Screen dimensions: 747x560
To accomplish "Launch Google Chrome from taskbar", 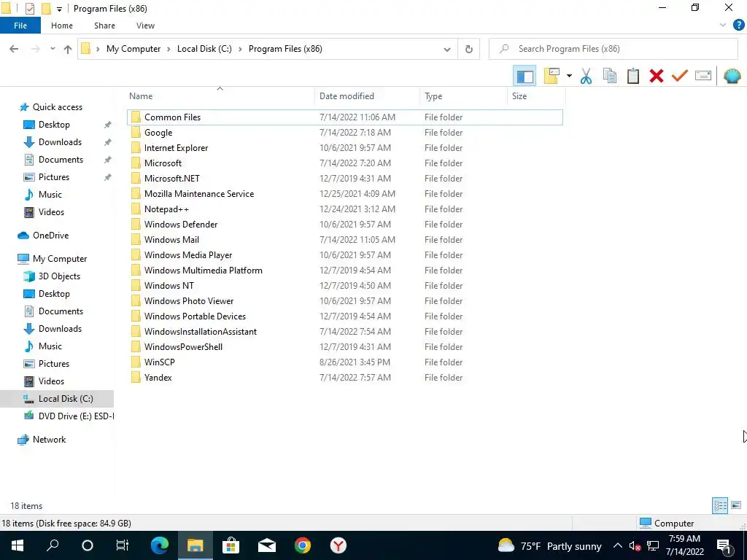I will [303, 545].
